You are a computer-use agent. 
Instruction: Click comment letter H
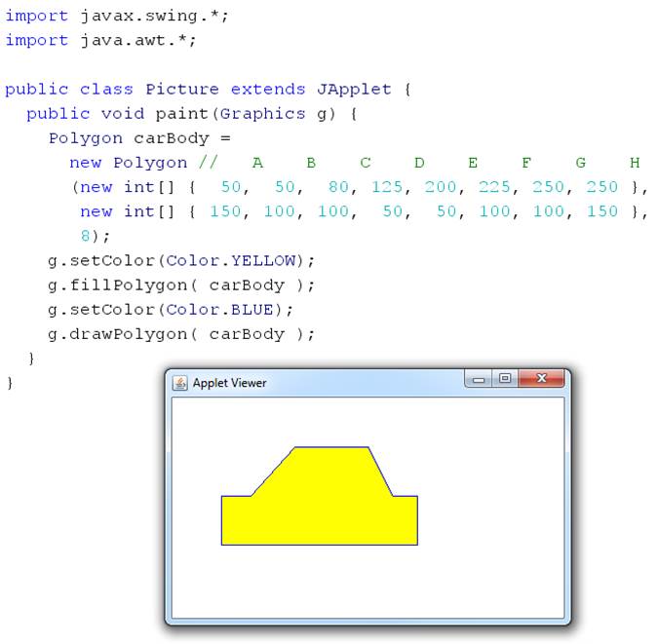pyautogui.click(x=635, y=163)
